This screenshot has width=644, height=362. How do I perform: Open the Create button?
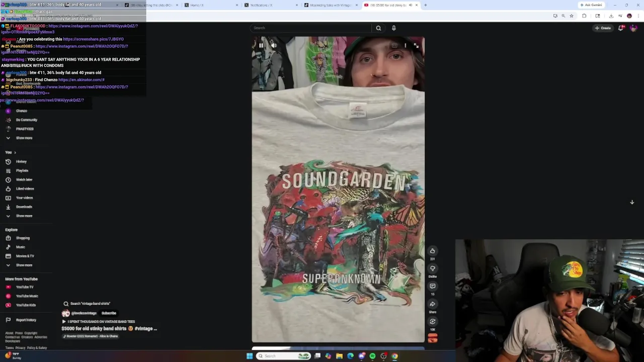(x=603, y=28)
